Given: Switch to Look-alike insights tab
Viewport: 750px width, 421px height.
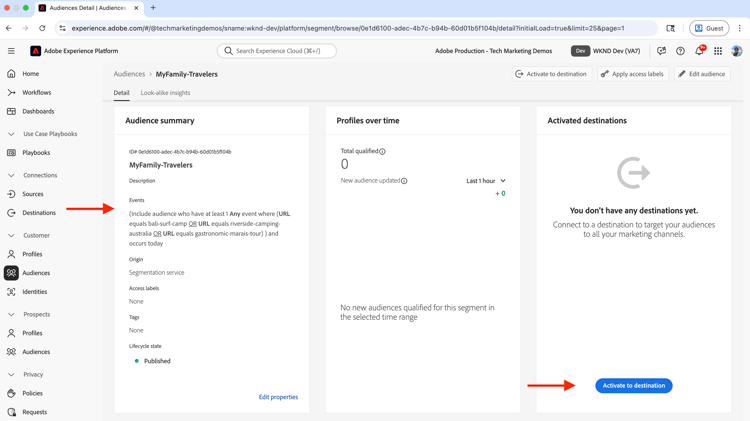Looking at the screenshot, I should point(165,93).
